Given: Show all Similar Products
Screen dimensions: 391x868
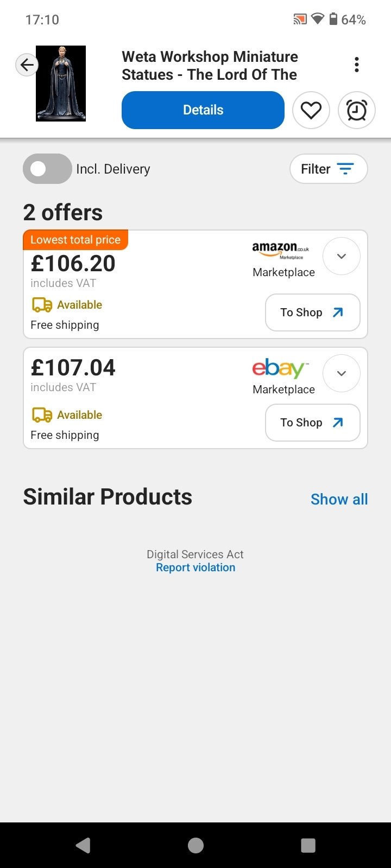Looking at the screenshot, I should coord(339,499).
